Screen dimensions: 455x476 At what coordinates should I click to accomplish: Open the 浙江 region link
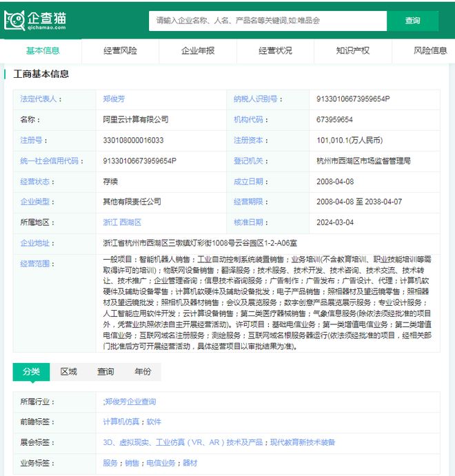pyautogui.click(x=110, y=223)
